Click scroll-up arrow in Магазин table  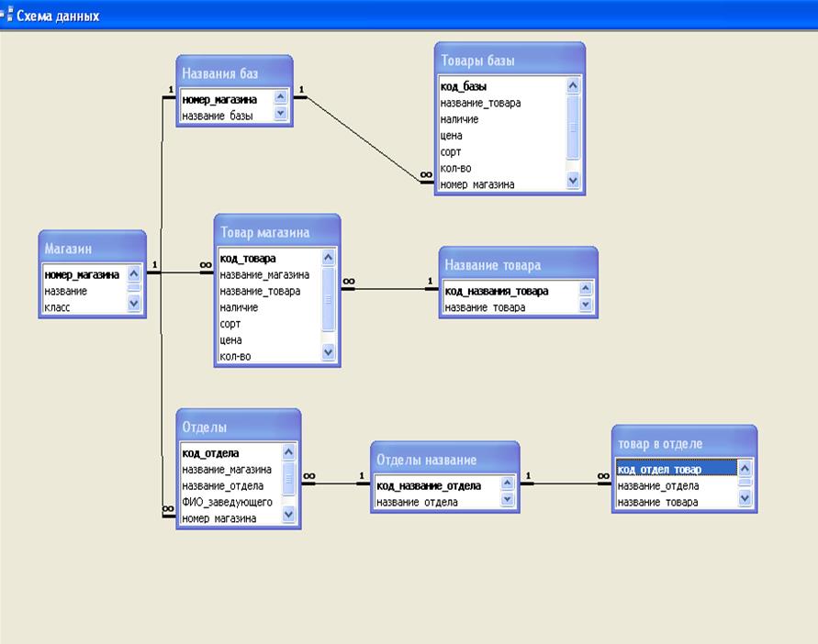[x=134, y=273]
